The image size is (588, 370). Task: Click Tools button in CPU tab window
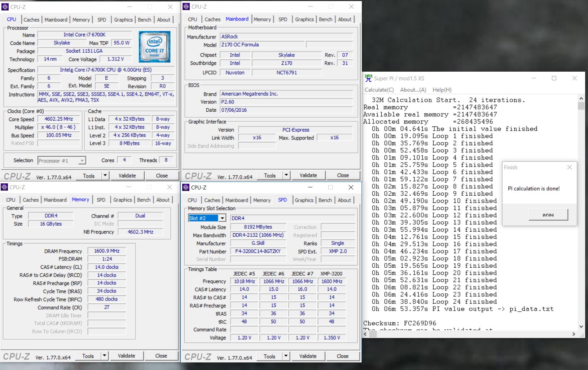pyautogui.click(x=89, y=175)
